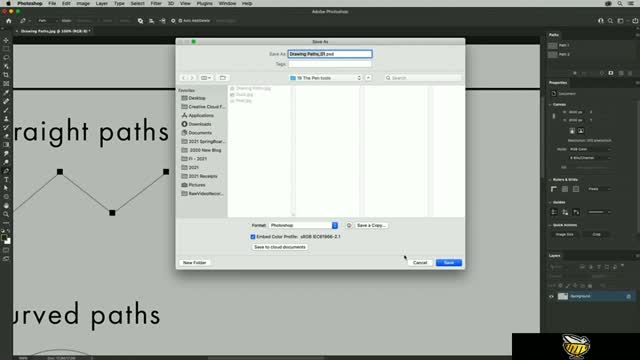The image size is (640, 360).
Task: Select the Lasso tool
Action: click(6, 58)
